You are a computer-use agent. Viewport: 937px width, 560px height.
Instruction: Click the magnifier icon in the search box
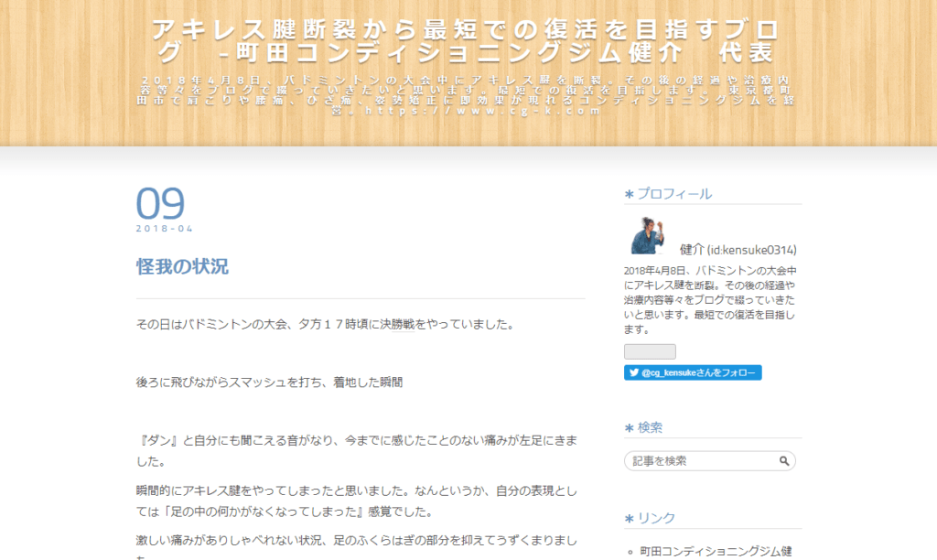(784, 461)
